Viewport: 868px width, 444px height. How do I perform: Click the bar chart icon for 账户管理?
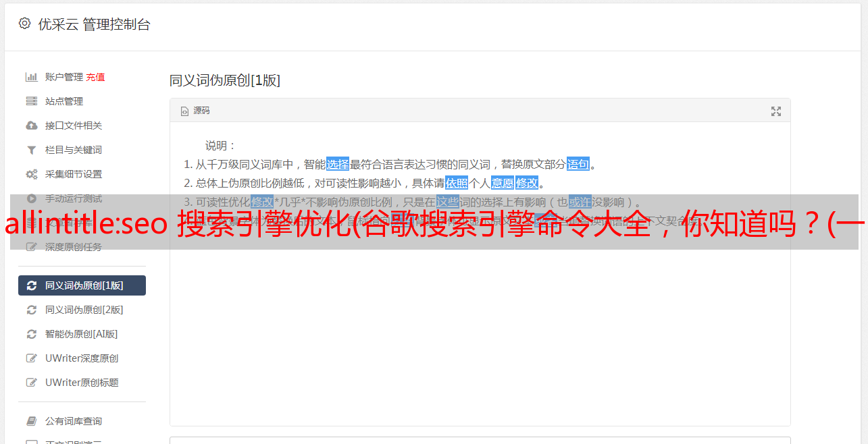coord(31,77)
